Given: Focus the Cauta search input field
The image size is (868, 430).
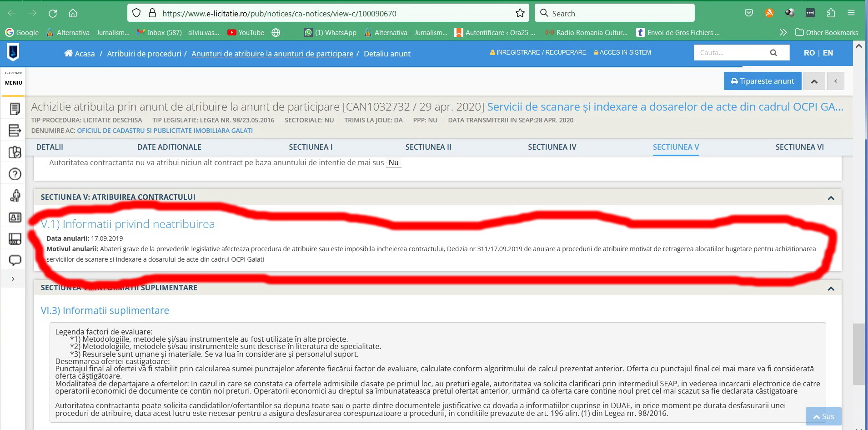Looking at the screenshot, I should pyautogui.click(x=730, y=53).
